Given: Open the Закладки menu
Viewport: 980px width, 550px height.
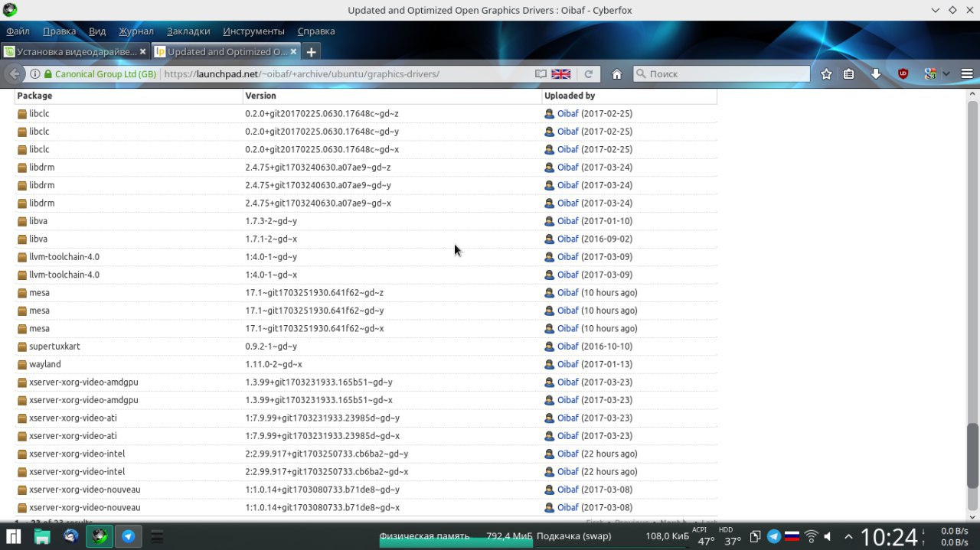Looking at the screenshot, I should (188, 31).
